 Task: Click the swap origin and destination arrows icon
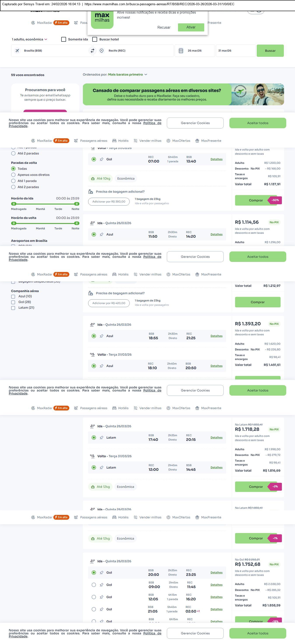pyautogui.click(x=92, y=51)
